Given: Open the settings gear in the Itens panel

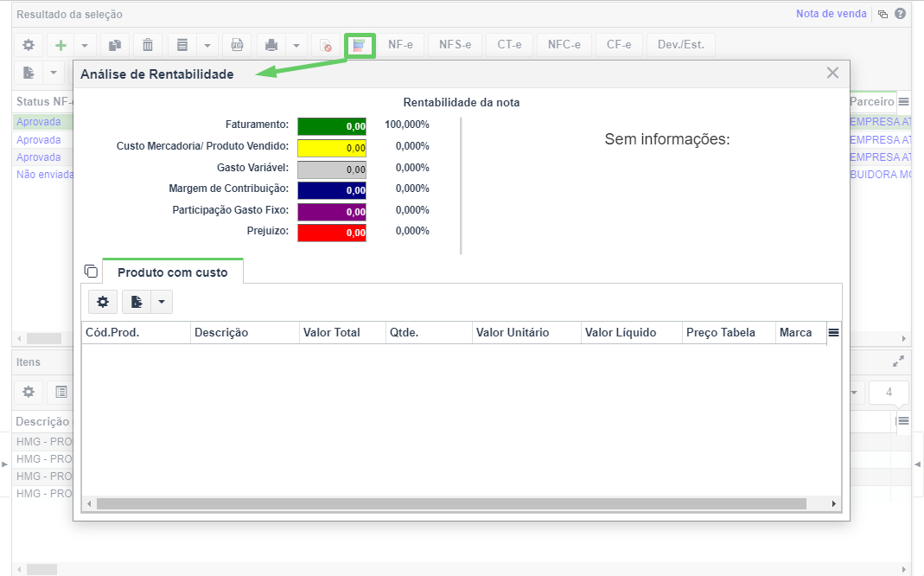Looking at the screenshot, I should [29, 392].
